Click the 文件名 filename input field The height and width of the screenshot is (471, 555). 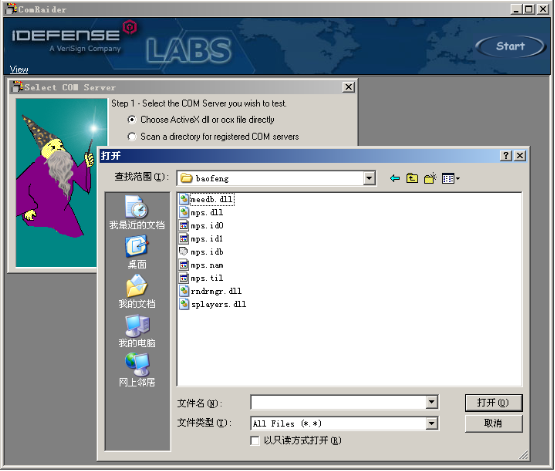(x=338, y=402)
